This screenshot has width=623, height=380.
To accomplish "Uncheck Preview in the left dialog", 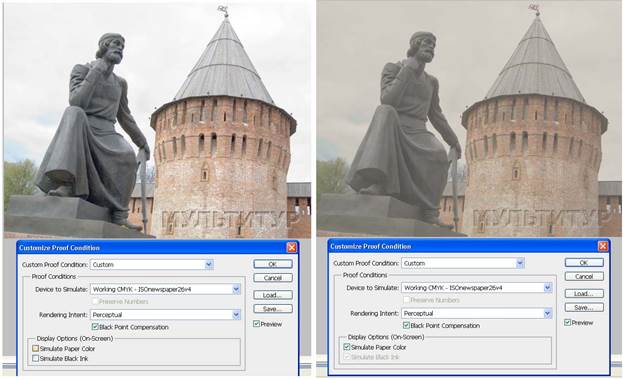I will [x=257, y=324].
